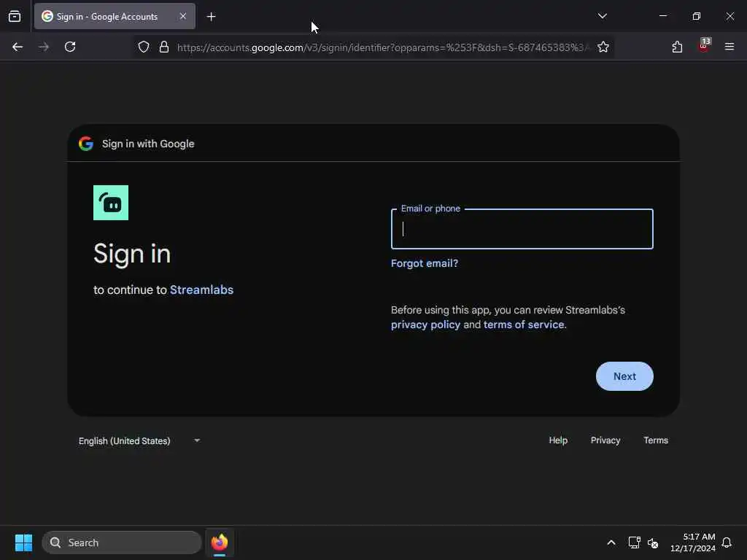Open the red extension with 13 badge
The height and width of the screenshot is (560, 747).
click(704, 46)
